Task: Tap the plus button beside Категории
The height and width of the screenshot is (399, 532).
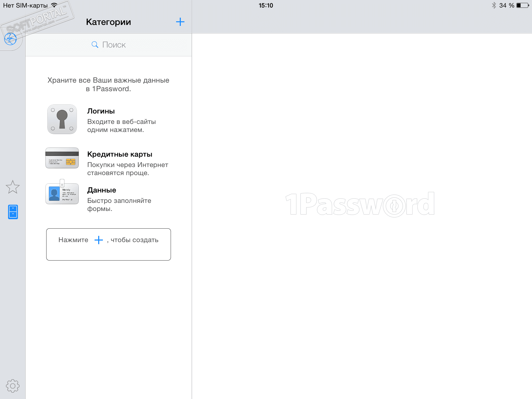Action: click(x=180, y=22)
